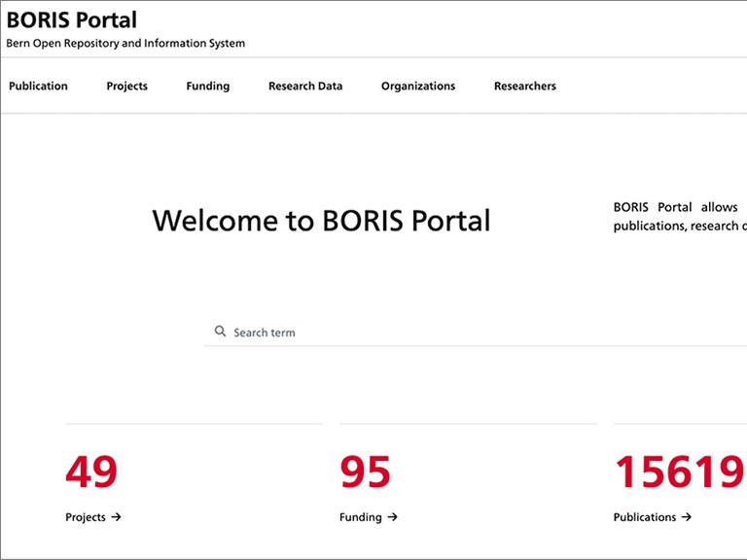Open the Projects navigation item

pos(126,87)
